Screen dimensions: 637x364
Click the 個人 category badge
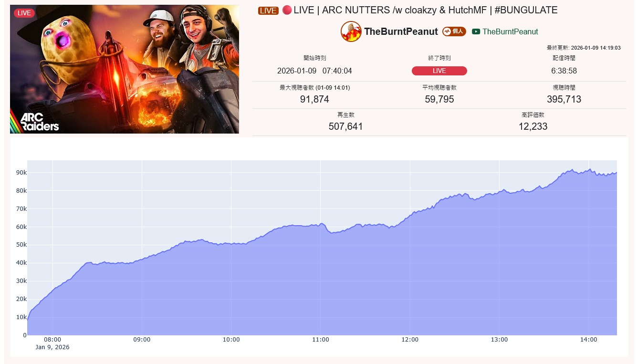point(454,31)
